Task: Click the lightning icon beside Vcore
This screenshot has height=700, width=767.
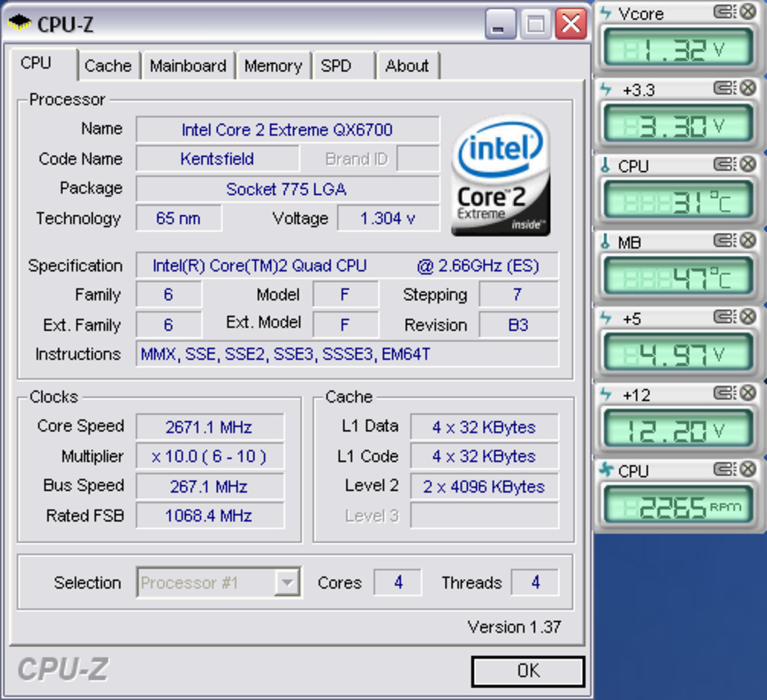Action: [x=606, y=12]
